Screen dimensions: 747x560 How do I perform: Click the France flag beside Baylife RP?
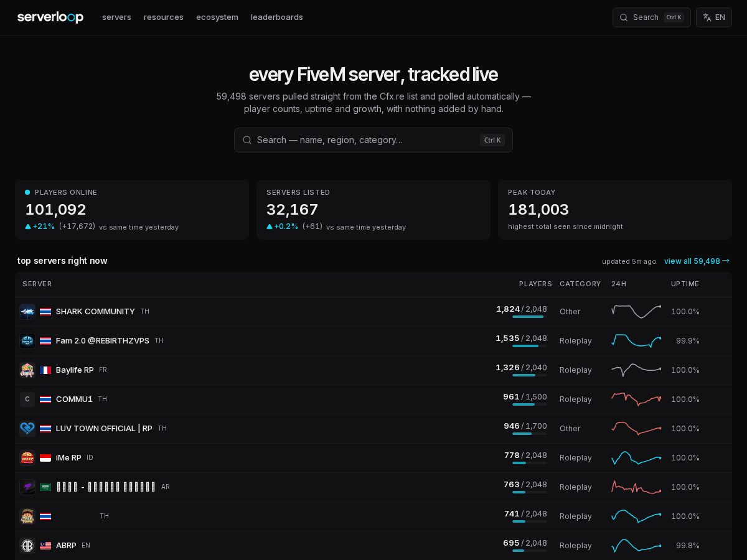click(x=45, y=370)
